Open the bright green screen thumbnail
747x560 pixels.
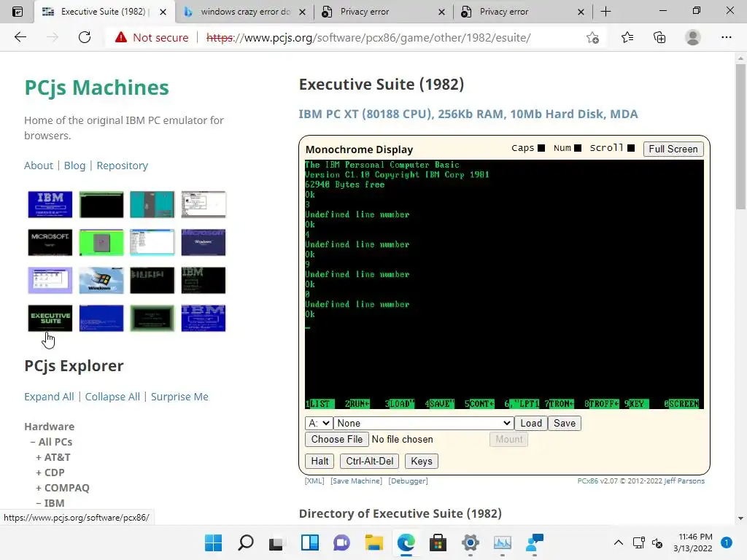(101, 242)
